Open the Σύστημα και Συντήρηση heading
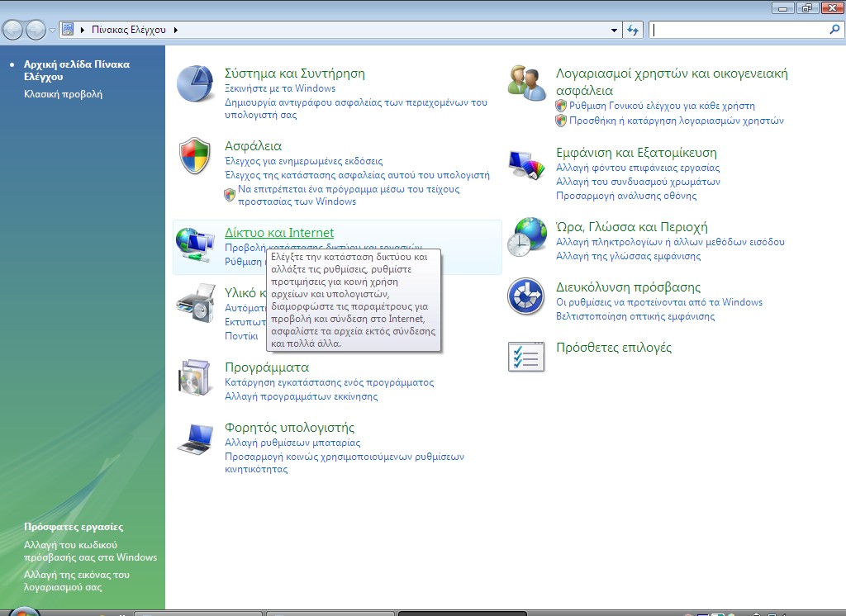 click(x=295, y=73)
